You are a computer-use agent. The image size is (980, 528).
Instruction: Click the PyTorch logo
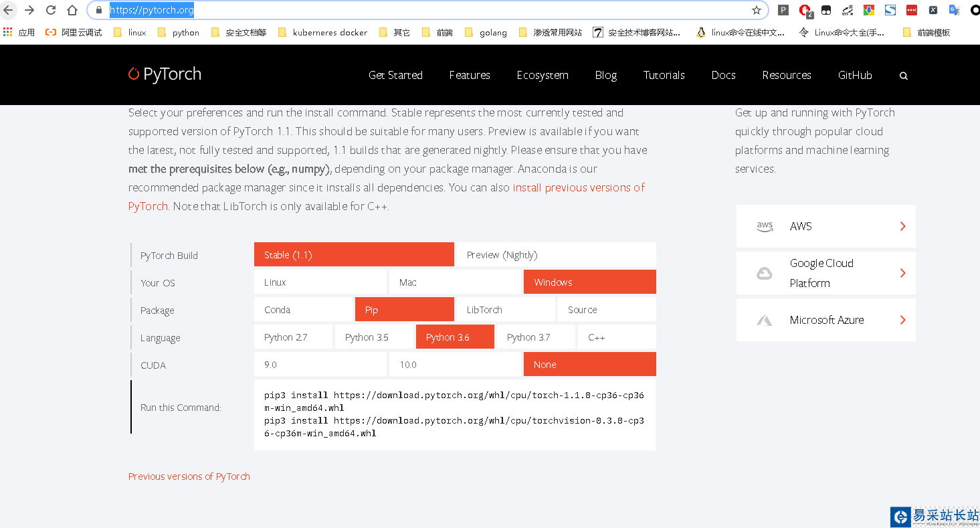165,74
